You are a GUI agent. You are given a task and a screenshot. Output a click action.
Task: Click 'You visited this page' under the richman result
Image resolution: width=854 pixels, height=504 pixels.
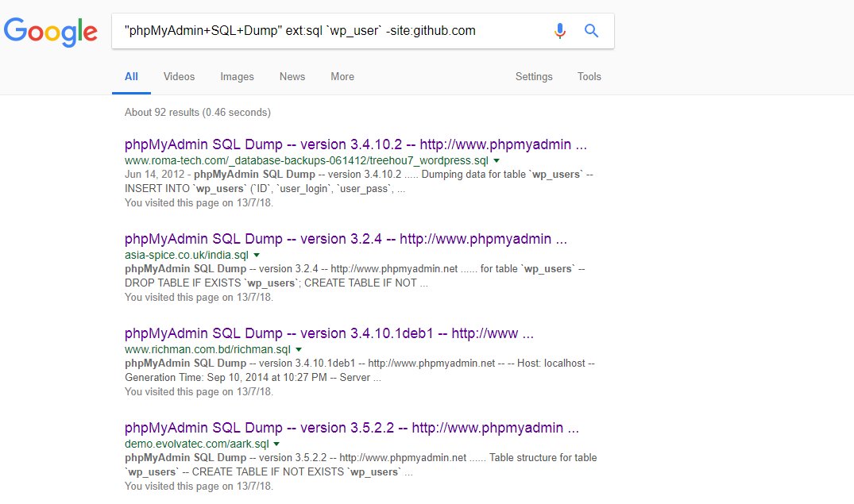coord(199,391)
